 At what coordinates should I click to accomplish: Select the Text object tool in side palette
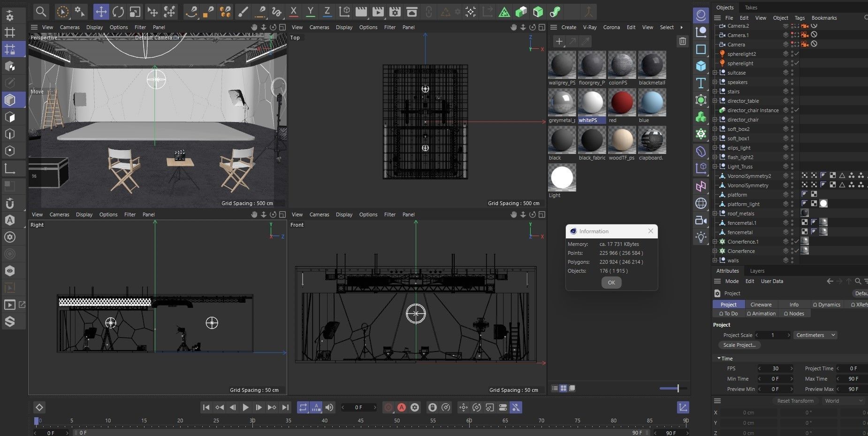pyautogui.click(x=701, y=83)
